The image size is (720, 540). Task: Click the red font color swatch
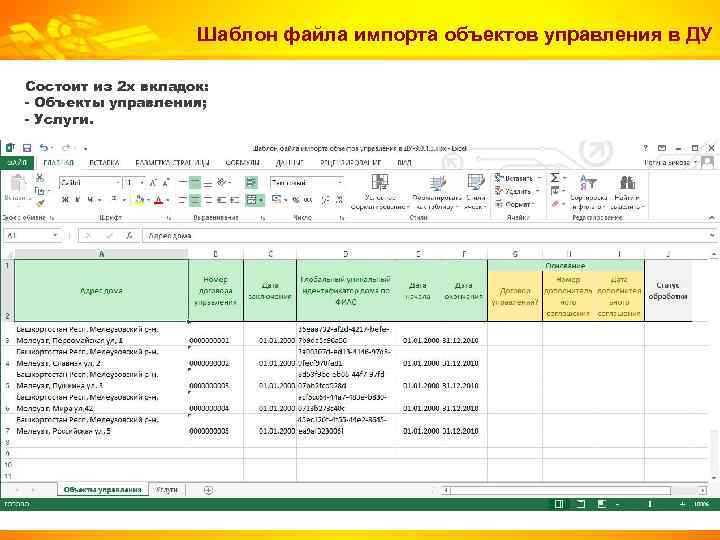[x=158, y=200]
